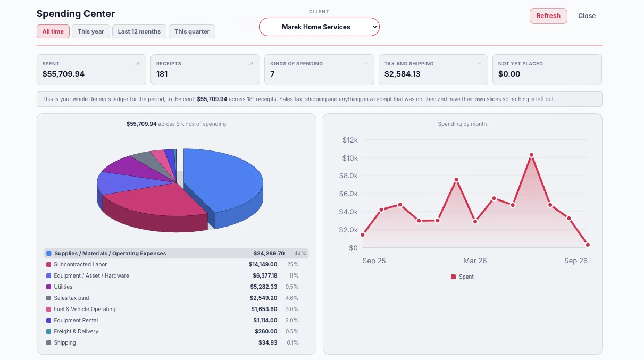
Task: Click the Mar 26 axis label
Action: pos(475,261)
